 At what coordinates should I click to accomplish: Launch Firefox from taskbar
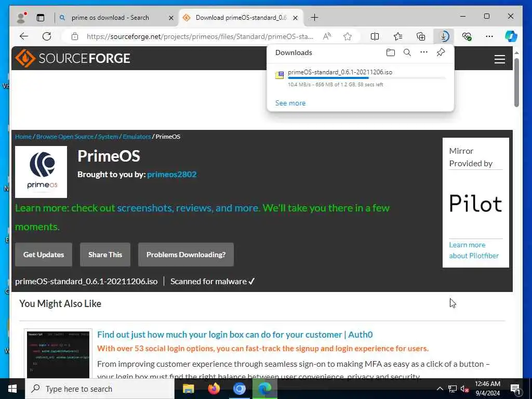point(214,389)
